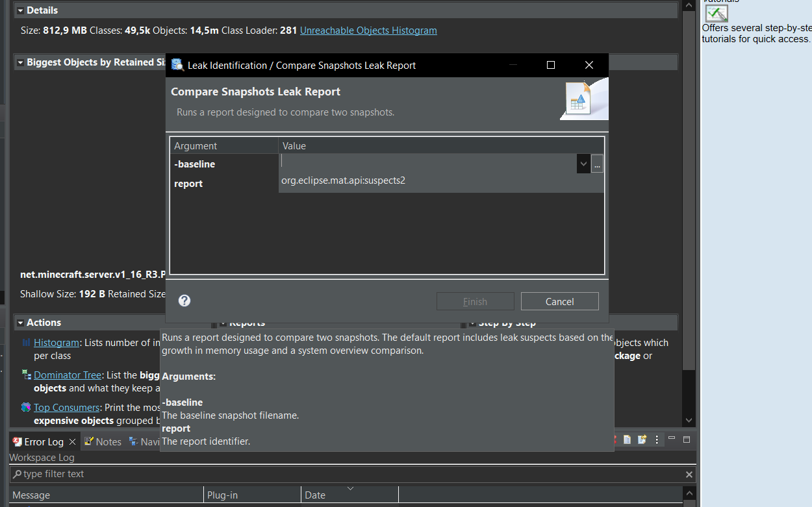This screenshot has width=812, height=507.
Task: Open Error Log view menu (three dots)
Action: [657, 439]
